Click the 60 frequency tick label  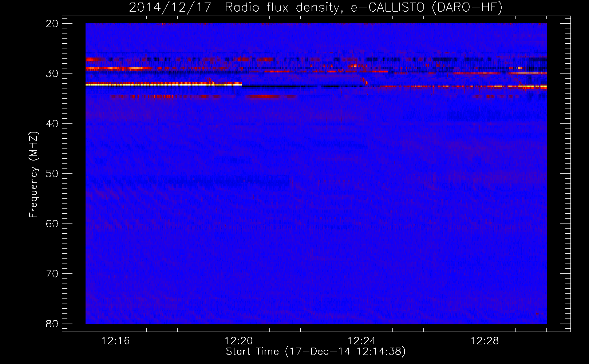pos(52,224)
